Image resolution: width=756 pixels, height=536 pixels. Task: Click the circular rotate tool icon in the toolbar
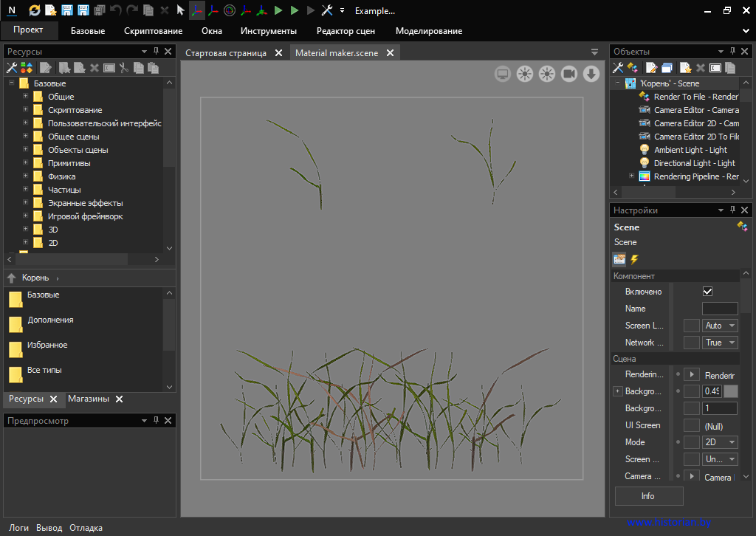230,10
